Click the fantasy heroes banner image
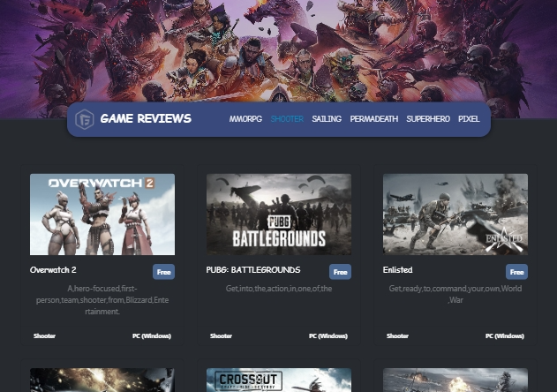The width and height of the screenshot is (557, 392). click(x=279, y=51)
